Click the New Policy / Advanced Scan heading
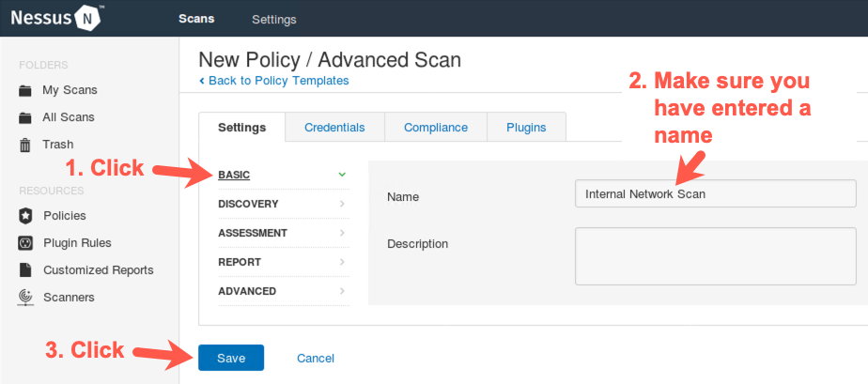Viewport: 868px width, 384px height. [330, 60]
